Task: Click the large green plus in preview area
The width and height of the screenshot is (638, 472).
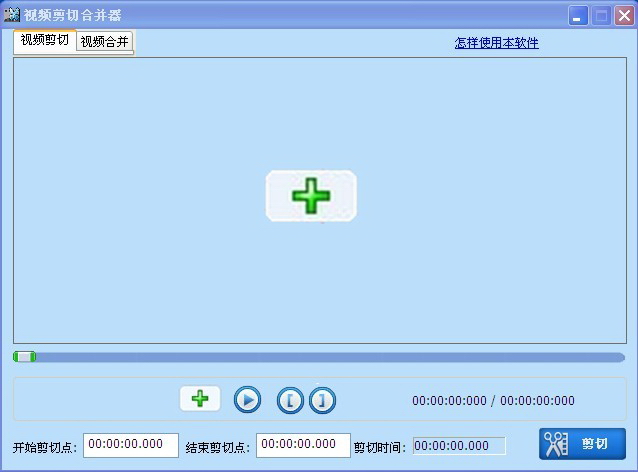Action: click(311, 196)
